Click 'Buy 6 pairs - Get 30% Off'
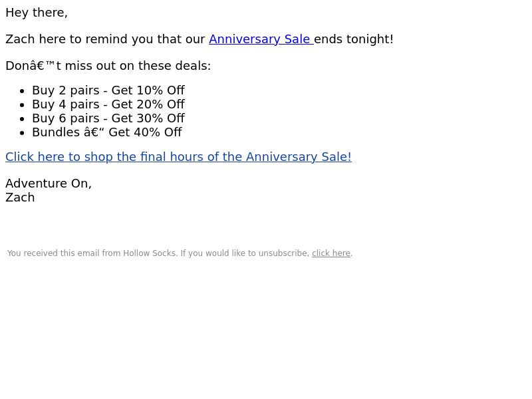This screenshot has height=399, width=532. 108,118
